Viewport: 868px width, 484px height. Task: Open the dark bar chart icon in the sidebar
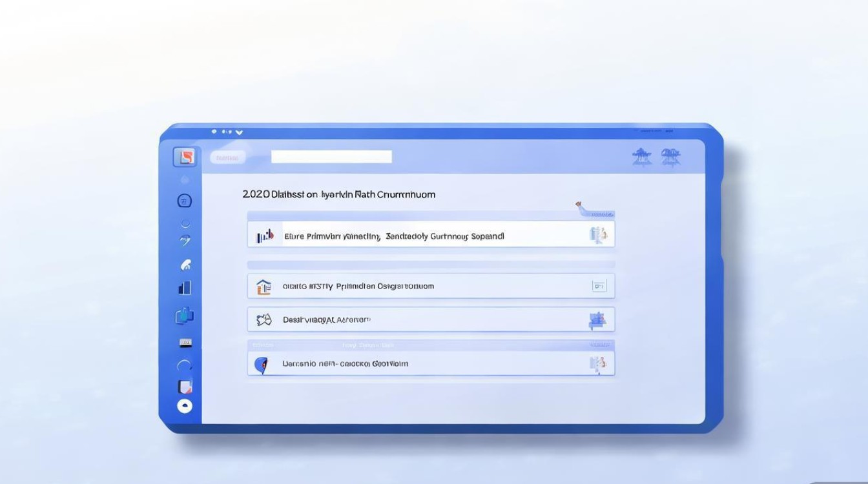[x=185, y=288]
